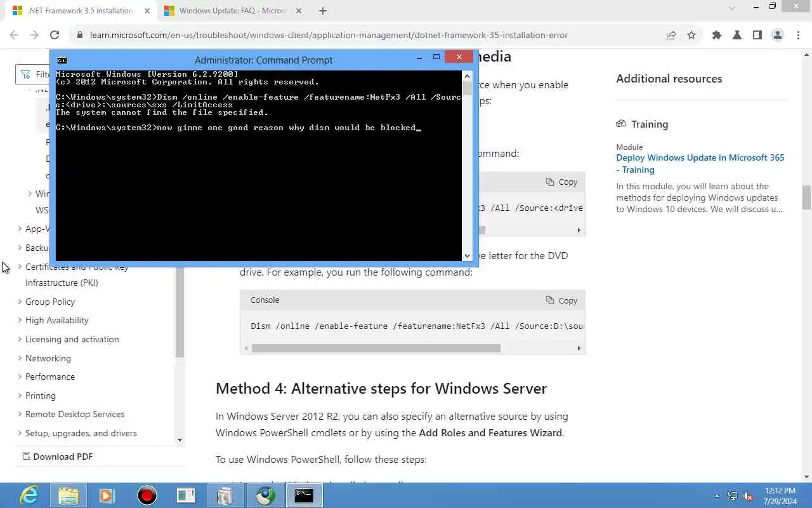Click Command Prompt scrollbar down arrow

468,256
